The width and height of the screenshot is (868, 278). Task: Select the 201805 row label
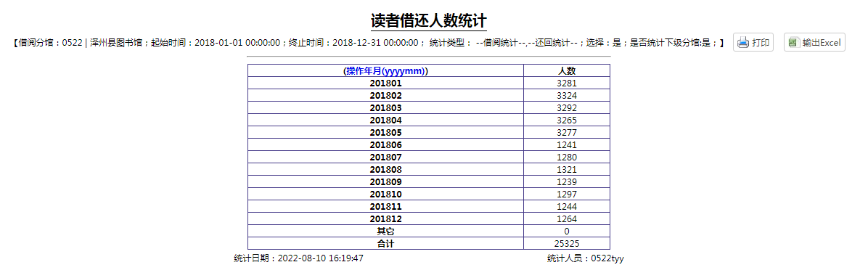(386, 132)
